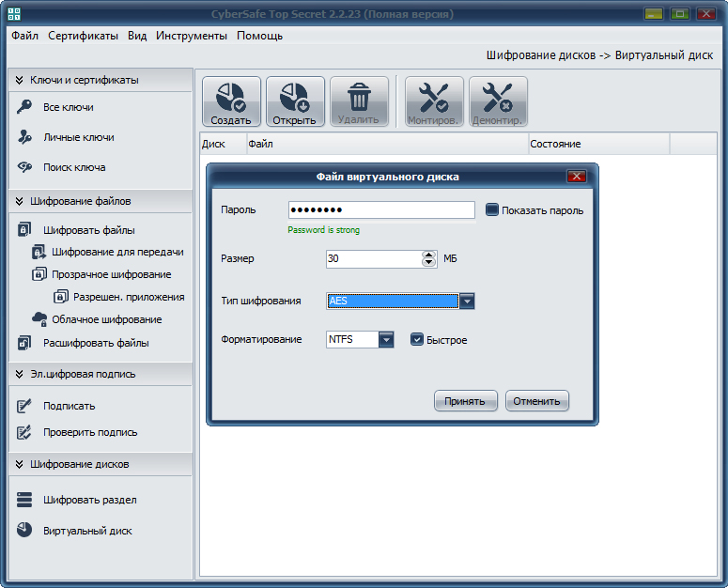728x588 pixels.
Task: Click Проверить подпись check icon
Action: point(24,432)
